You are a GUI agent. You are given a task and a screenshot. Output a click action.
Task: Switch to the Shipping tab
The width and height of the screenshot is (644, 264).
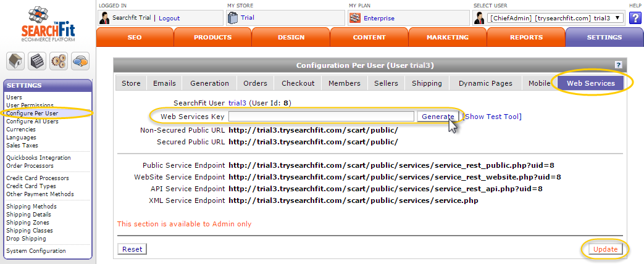pos(427,83)
